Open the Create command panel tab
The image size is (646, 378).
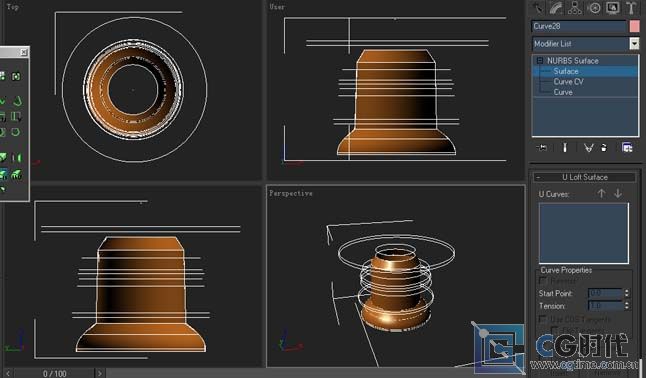[x=538, y=8]
